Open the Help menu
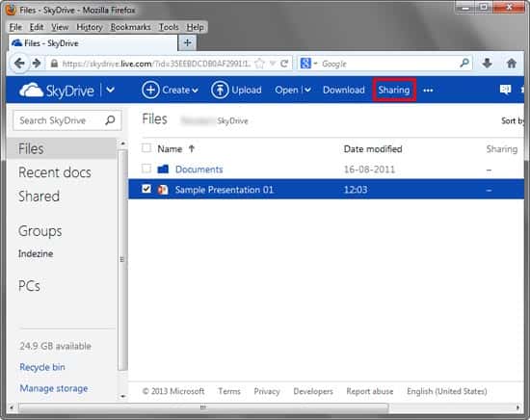The height and width of the screenshot is (420, 530). pos(195,27)
